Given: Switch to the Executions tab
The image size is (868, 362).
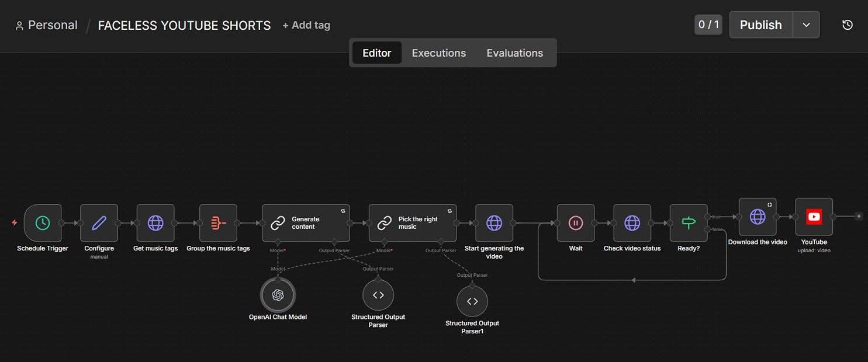Looking at the screenshot, I should (439, 53).
